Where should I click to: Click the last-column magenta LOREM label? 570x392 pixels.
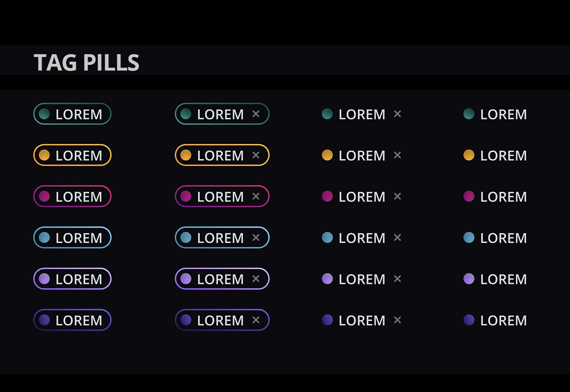coord(503,197)
